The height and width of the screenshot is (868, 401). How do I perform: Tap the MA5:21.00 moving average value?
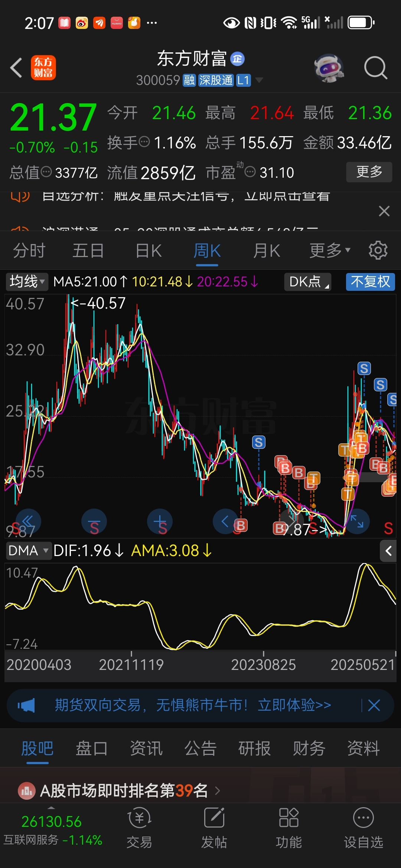point(91,282)
